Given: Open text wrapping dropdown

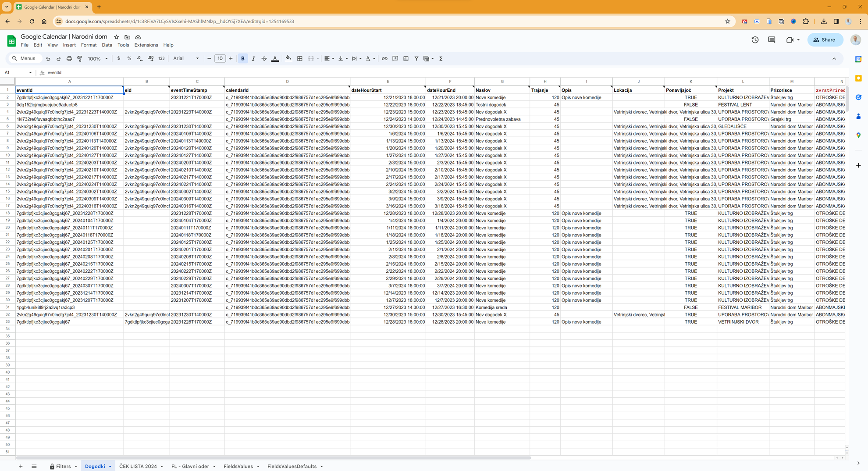Looking at the screenshot, I should tap(356, 59).
